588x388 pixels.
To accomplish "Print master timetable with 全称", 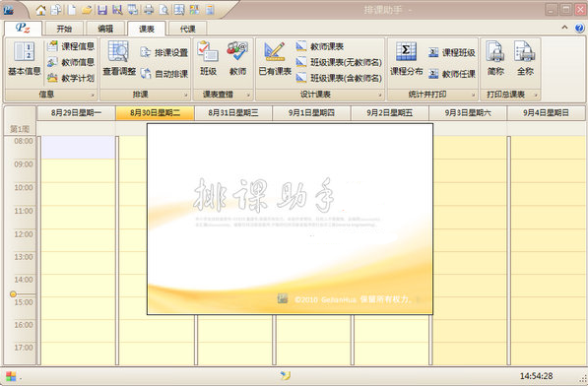I will coord(525,58).
